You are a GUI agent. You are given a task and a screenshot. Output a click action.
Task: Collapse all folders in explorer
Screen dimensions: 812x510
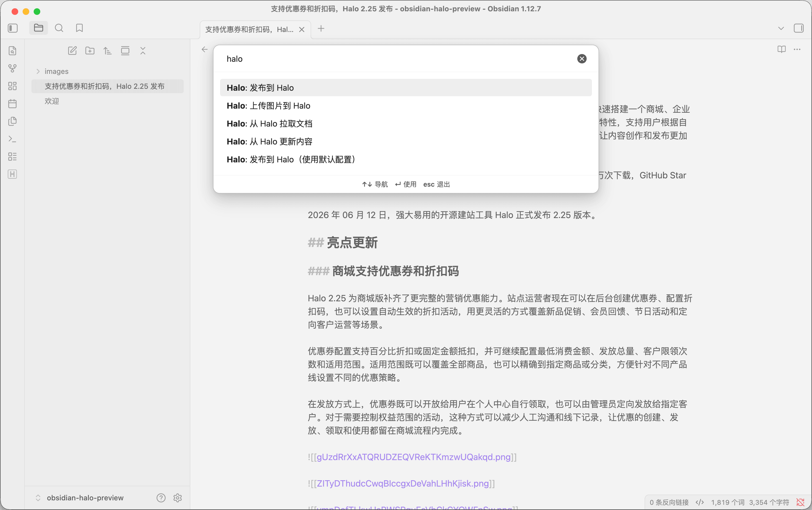[x=143, y=51]
